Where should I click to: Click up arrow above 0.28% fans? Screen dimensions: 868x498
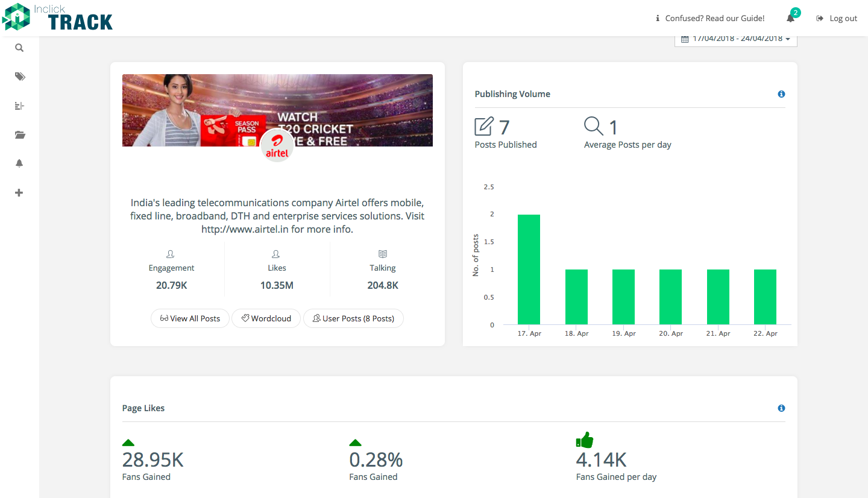pyautogui.click(x=356, y=443)
